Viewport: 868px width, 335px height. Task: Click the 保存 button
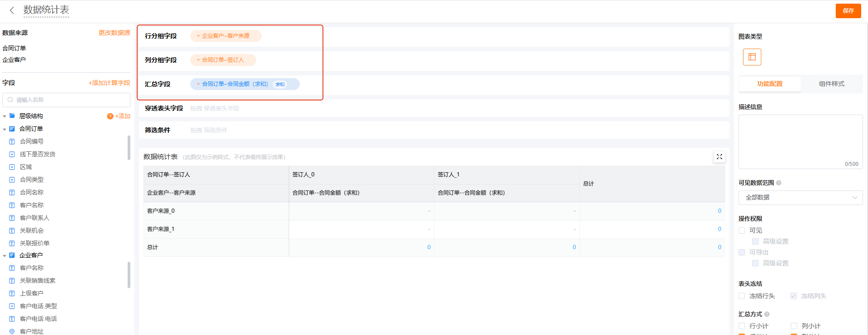[x=848, y=11]
